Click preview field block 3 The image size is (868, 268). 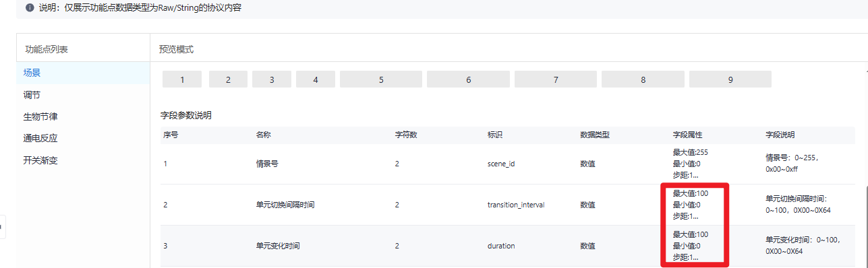(x=272, y=79)
